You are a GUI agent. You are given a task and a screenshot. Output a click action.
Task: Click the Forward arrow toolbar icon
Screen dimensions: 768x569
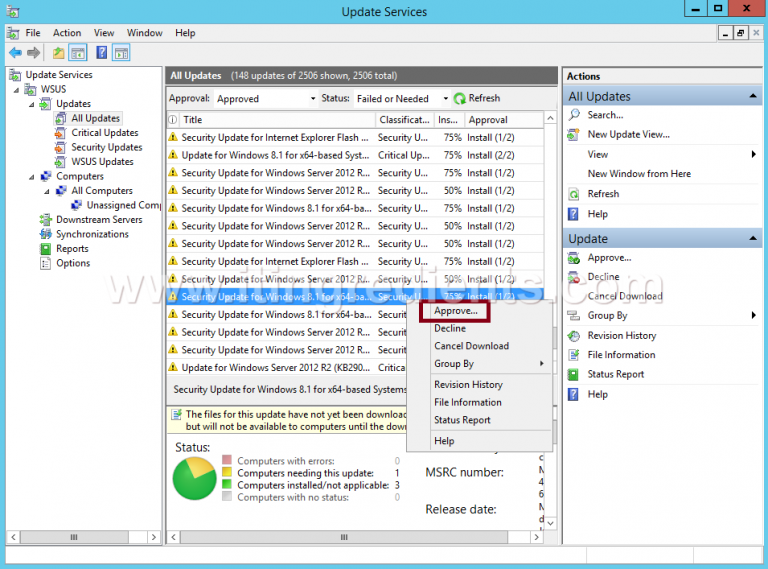(x=33, y=52)
